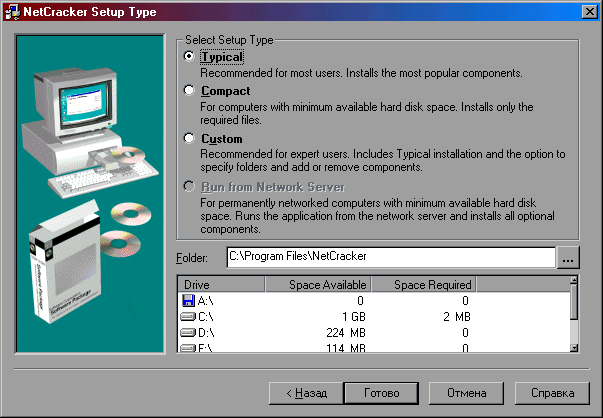
Task: Cancel setup using the Отмена button
Action: 466,393
